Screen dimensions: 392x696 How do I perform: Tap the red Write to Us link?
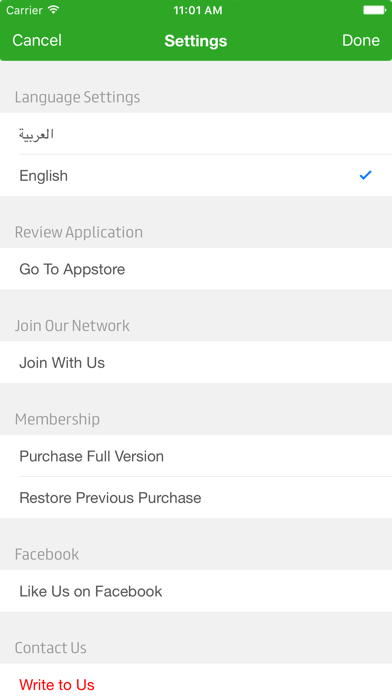pyautogui.click(x=57, y=684)
